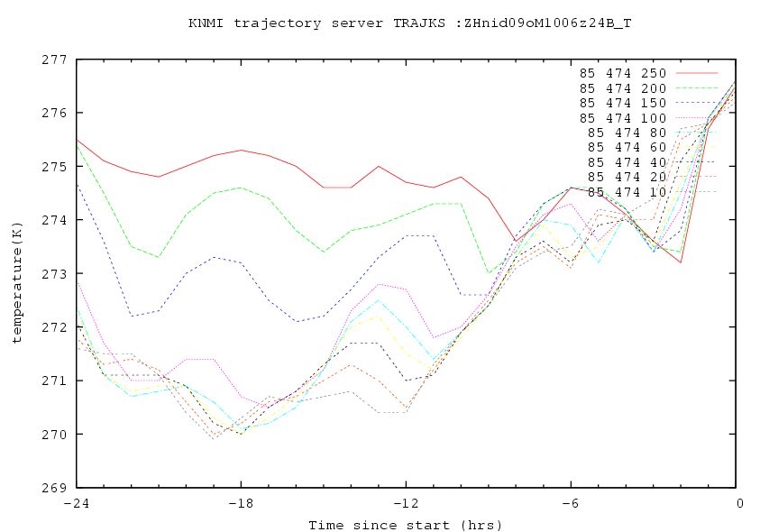Click the y-axis tick value 274
Image resolution: width=760 pixels, height=532 pixels.
[x=54, y=220]
